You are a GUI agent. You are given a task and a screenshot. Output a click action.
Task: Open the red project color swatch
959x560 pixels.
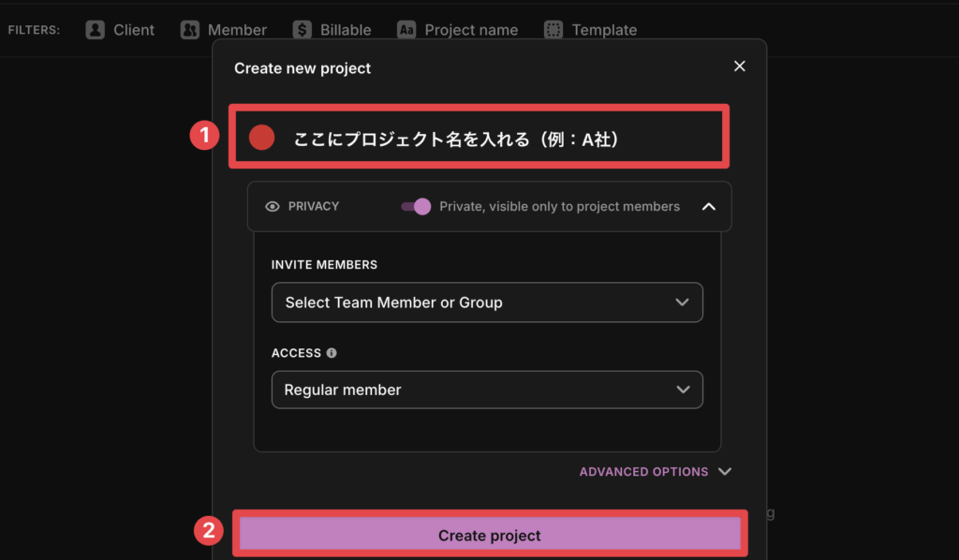coord(262,138)
